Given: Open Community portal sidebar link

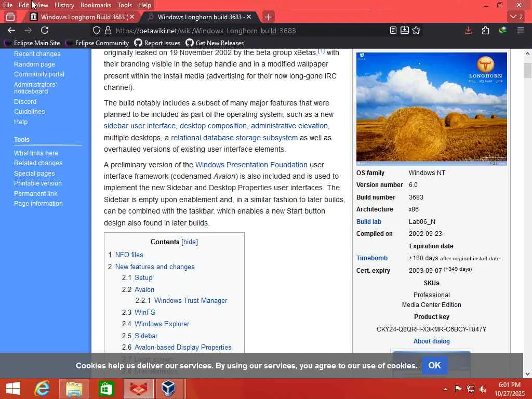Looking at the screenshot, I should click(x=39, y=74).
